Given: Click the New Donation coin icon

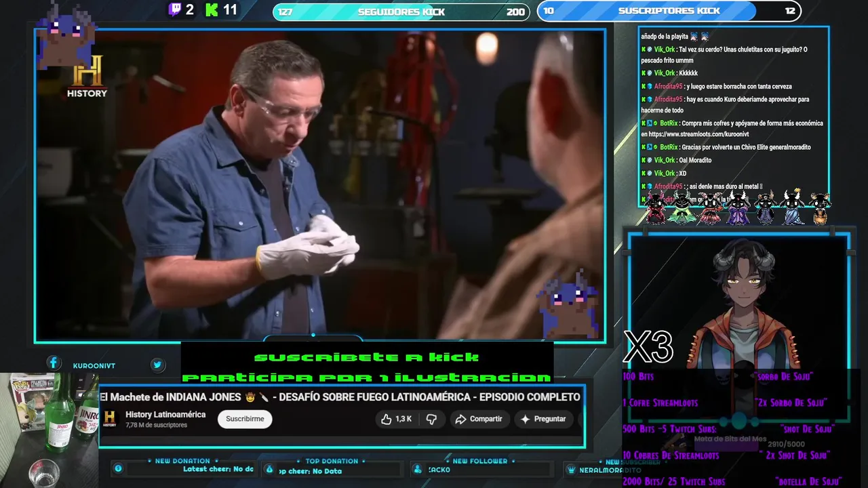Looking at the screenshot, I should pyautogui.click(x=118, y=468).
